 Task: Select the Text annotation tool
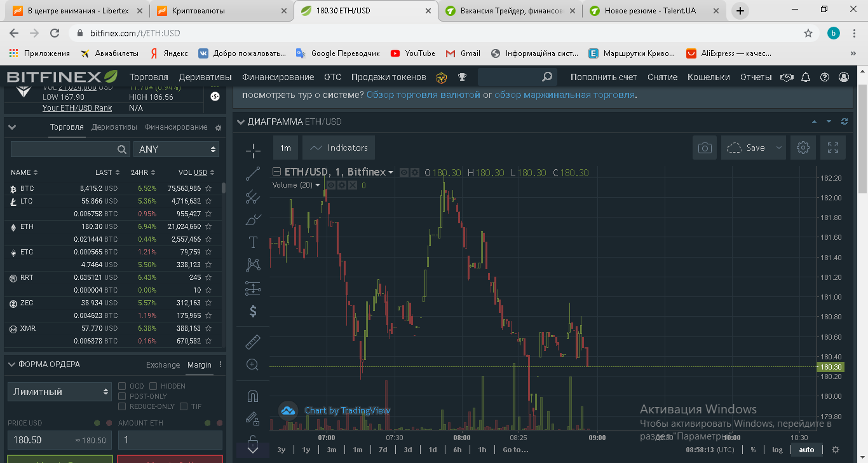click(253, 242)
